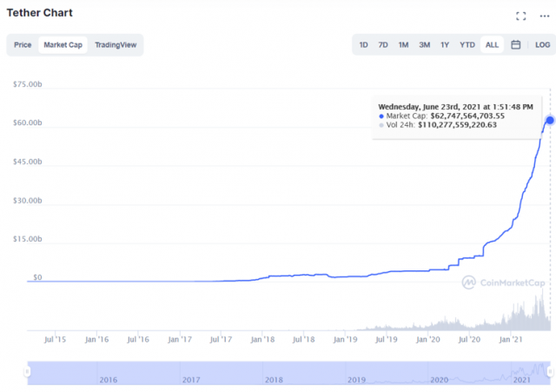
Task: Grab the left range slider handle
Action: tap(27, 372)
